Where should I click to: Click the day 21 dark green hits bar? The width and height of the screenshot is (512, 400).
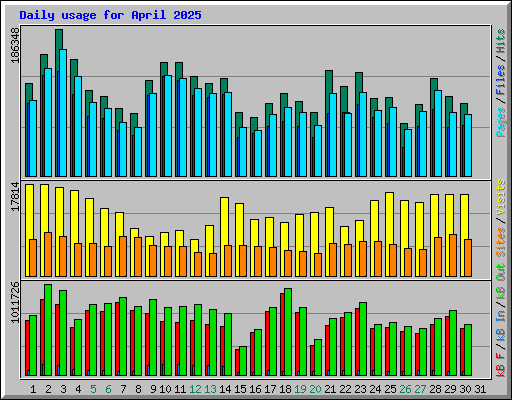coord(329,82)
